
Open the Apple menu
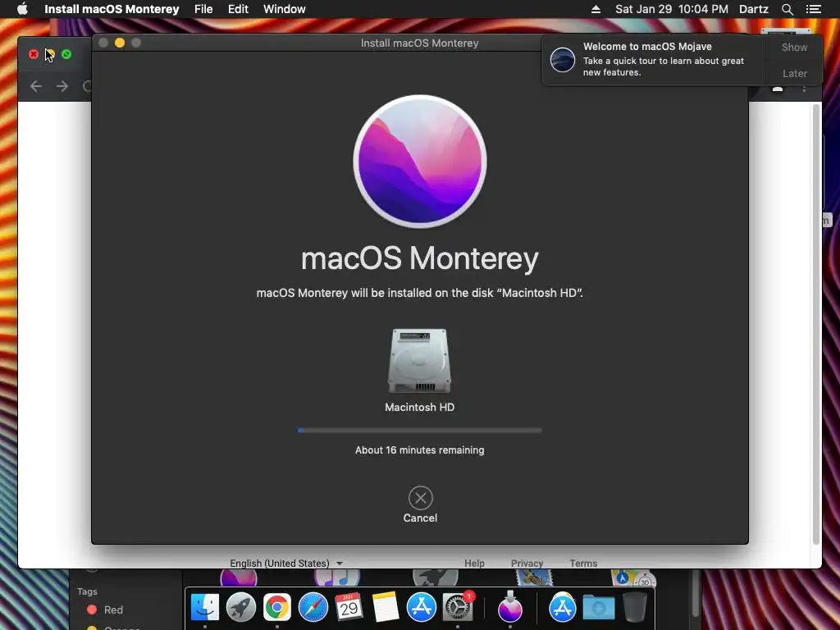click(x=22, y=9)
